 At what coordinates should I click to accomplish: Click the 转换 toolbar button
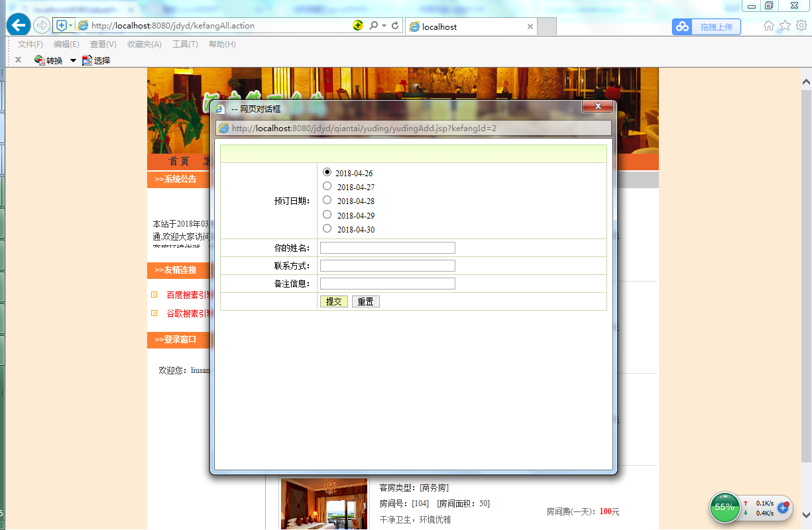[48, 60]
